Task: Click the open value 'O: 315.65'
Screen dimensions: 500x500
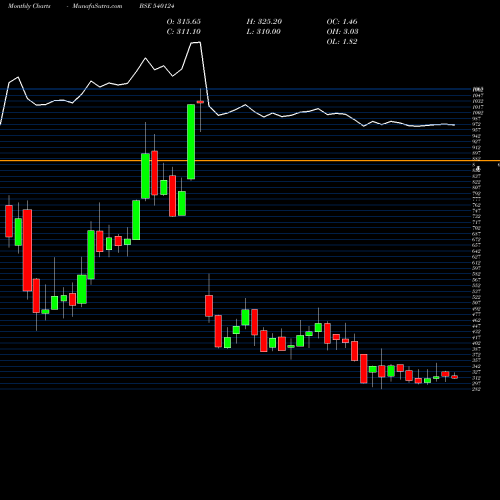Action: pos(184,21)
